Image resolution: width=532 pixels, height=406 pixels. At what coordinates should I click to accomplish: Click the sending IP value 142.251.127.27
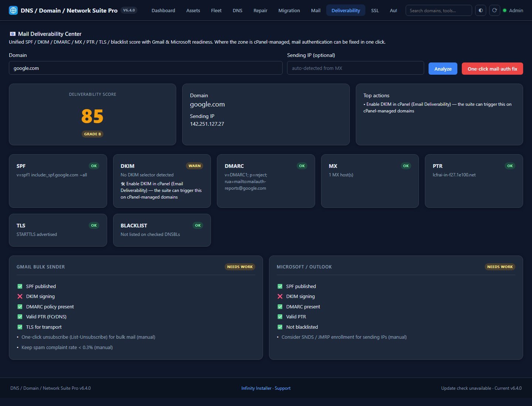point(207,124)
